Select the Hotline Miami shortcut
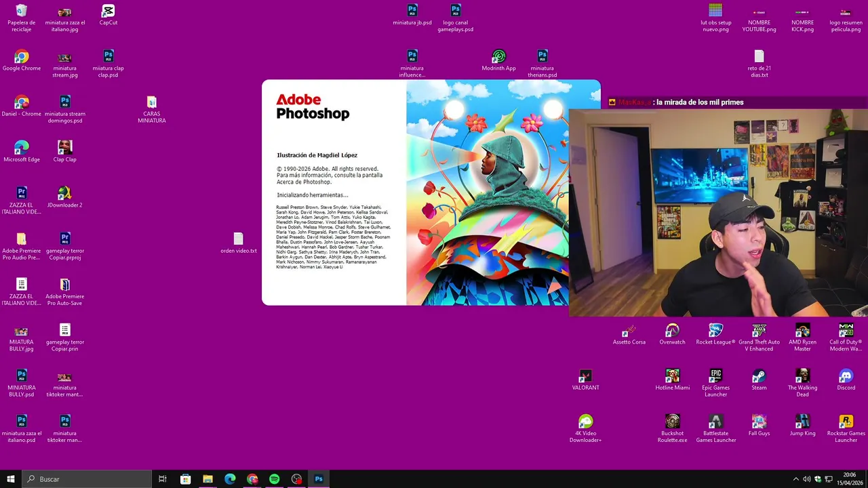 [673, 380]
